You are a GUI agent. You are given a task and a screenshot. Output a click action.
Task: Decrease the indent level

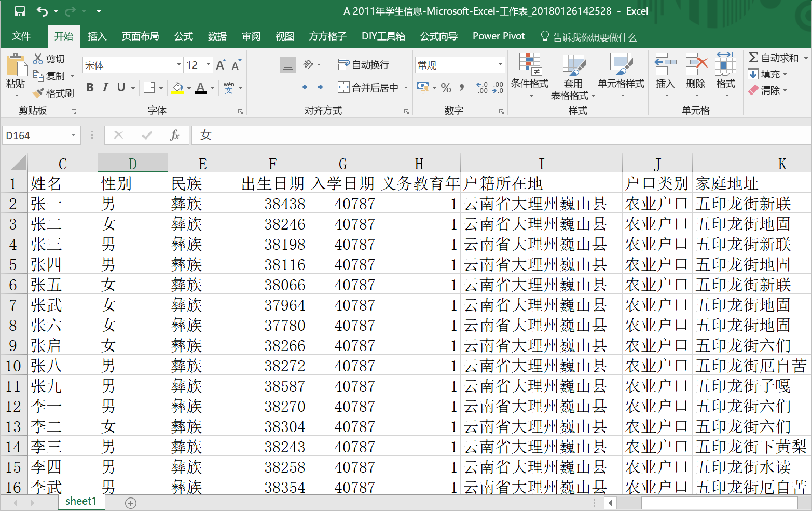308,87
